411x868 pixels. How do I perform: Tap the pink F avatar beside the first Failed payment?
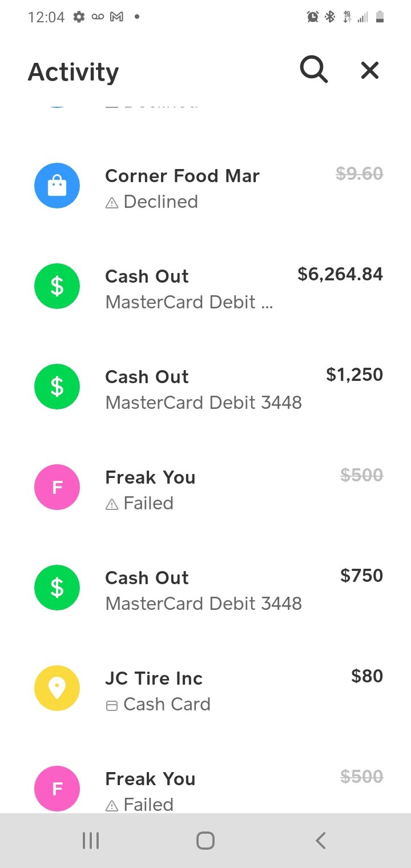pos(57,487)
